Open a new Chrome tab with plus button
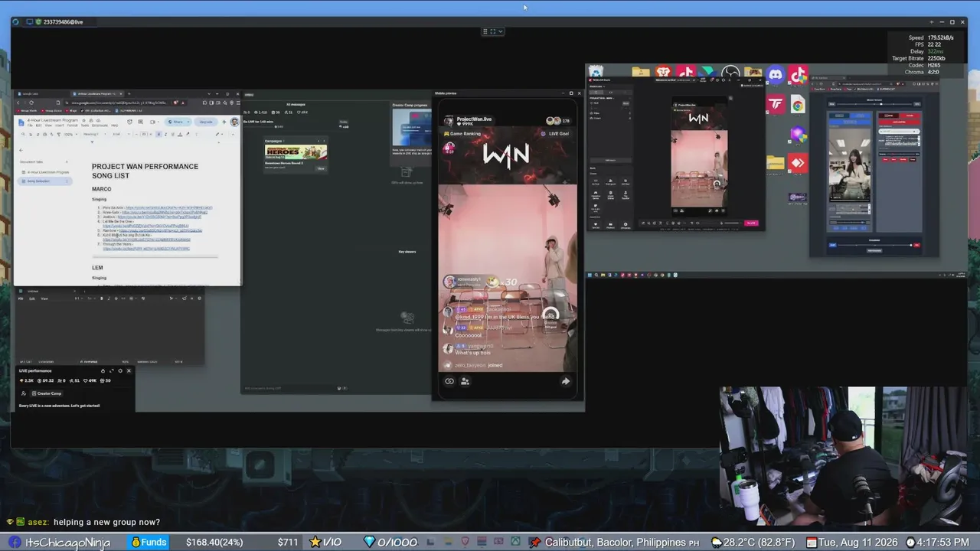 click(129, 94)
